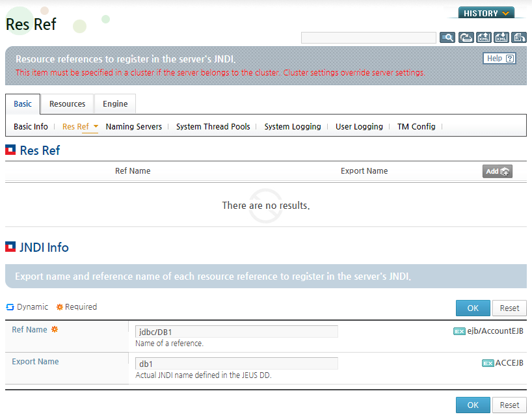Click the 'ACCEJB' example text
Image resolution: width=532 pixels, height=419 pixels.
tap(509, 363)
